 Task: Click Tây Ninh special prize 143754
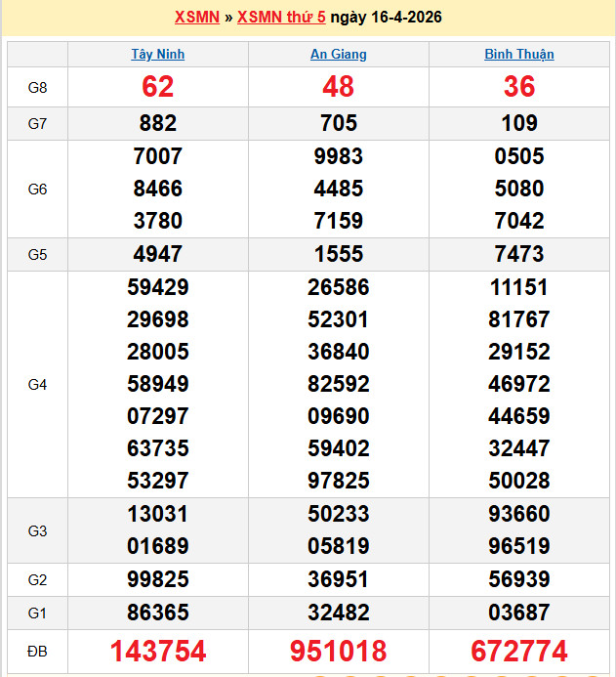158,651
